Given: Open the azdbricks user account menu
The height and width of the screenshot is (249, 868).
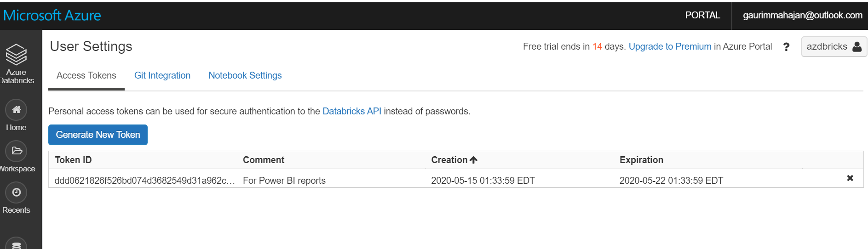Looking at the screenshot, I should click(x=834, y=47).
